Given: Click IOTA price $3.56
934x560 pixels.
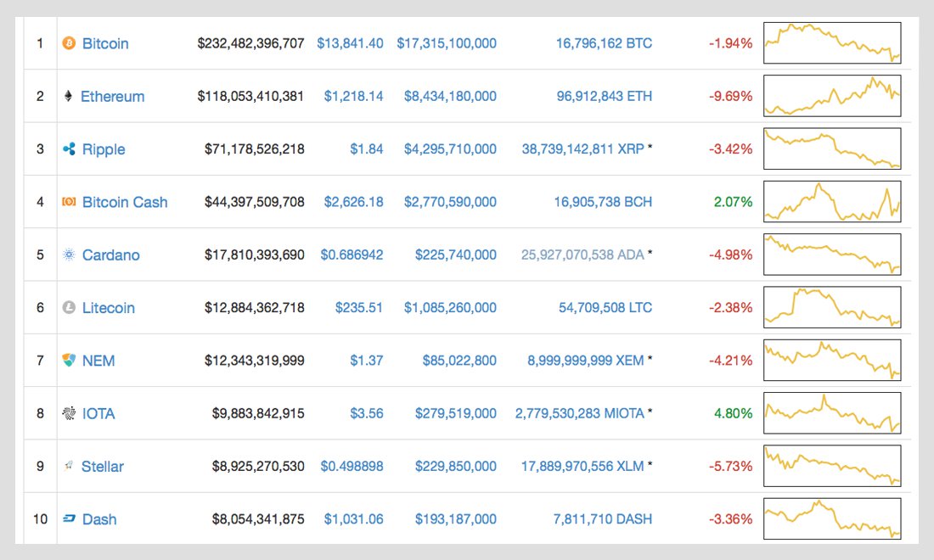Looking at the screenshot, I should [x=366, y=413].
